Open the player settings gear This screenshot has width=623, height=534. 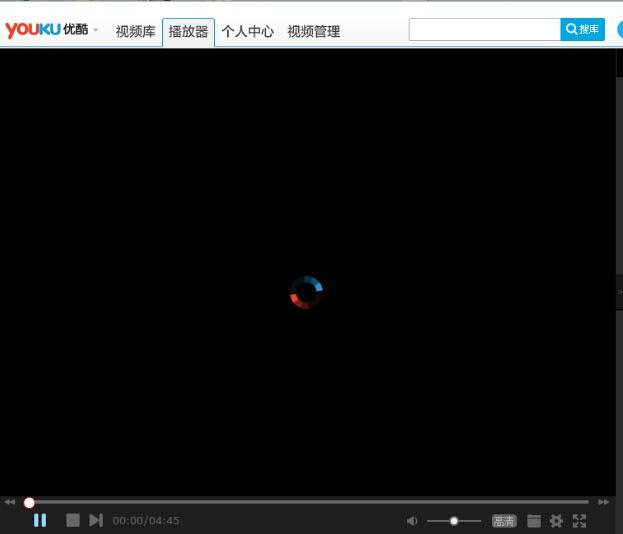(x=557, y=521)
